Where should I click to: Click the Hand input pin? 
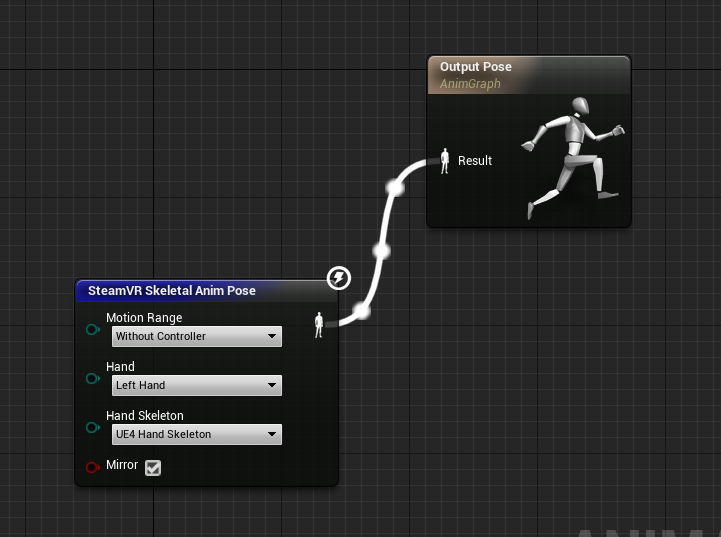pyautogui.click(x=93, y=379)
